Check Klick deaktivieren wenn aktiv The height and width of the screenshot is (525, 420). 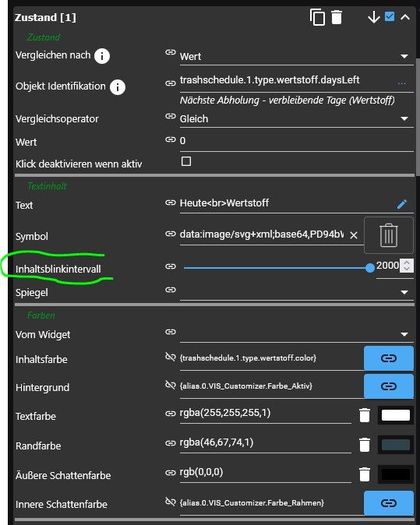point(186,161)
